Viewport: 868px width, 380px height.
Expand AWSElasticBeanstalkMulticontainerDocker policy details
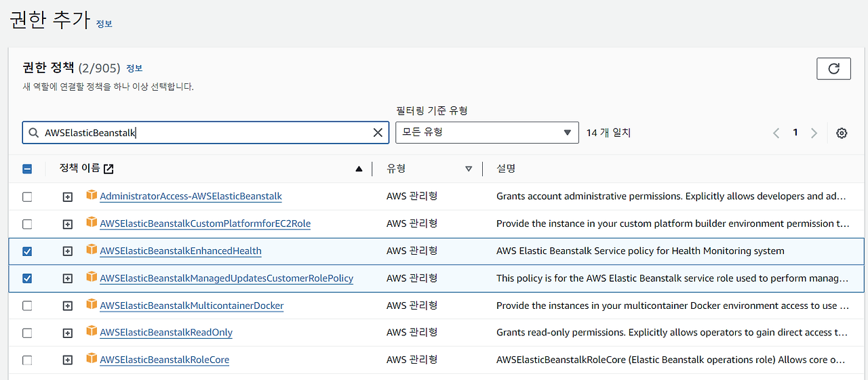click(67, 305)
